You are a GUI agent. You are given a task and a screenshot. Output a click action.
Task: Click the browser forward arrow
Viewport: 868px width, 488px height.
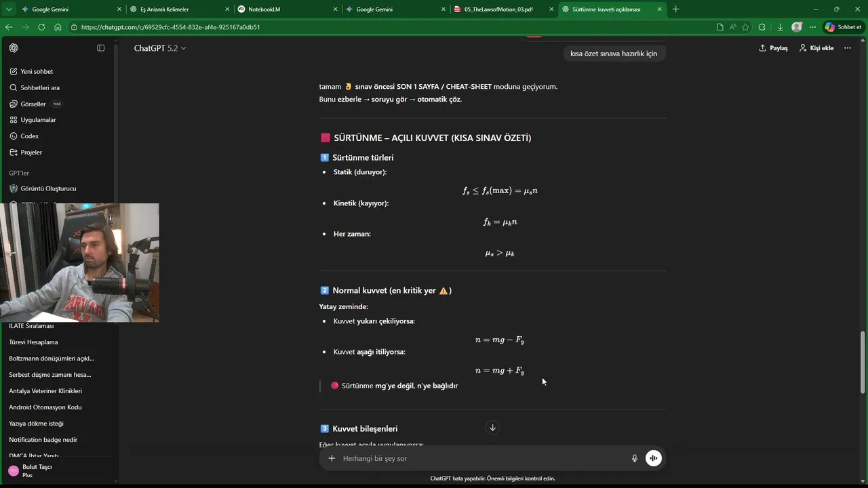click(25, 27)
